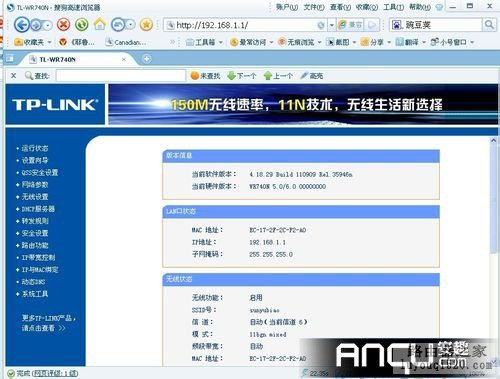Image resolution: width=500 pixels, height=379 pixels.
Task: Click the 下一个 find next button
Action: coord(242,76)
